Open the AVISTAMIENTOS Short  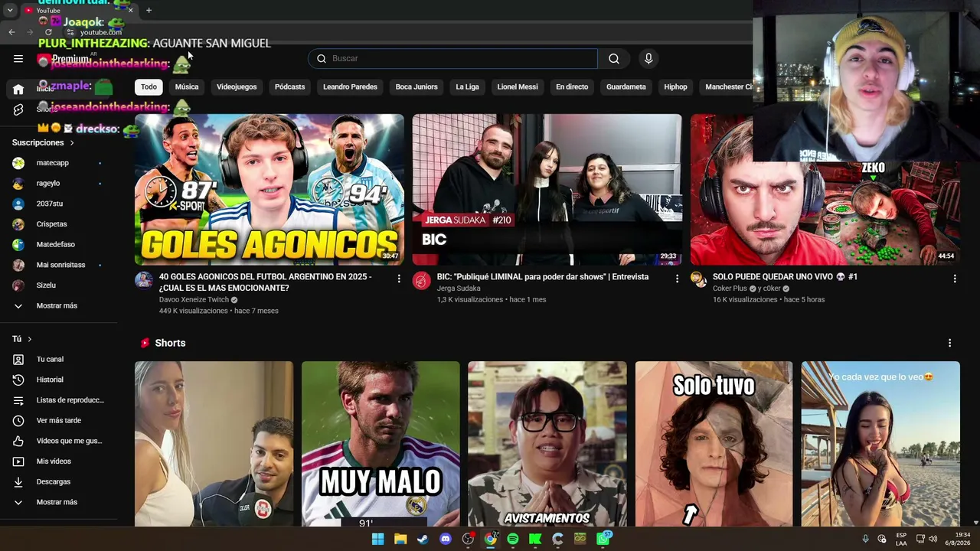point(547,444)
